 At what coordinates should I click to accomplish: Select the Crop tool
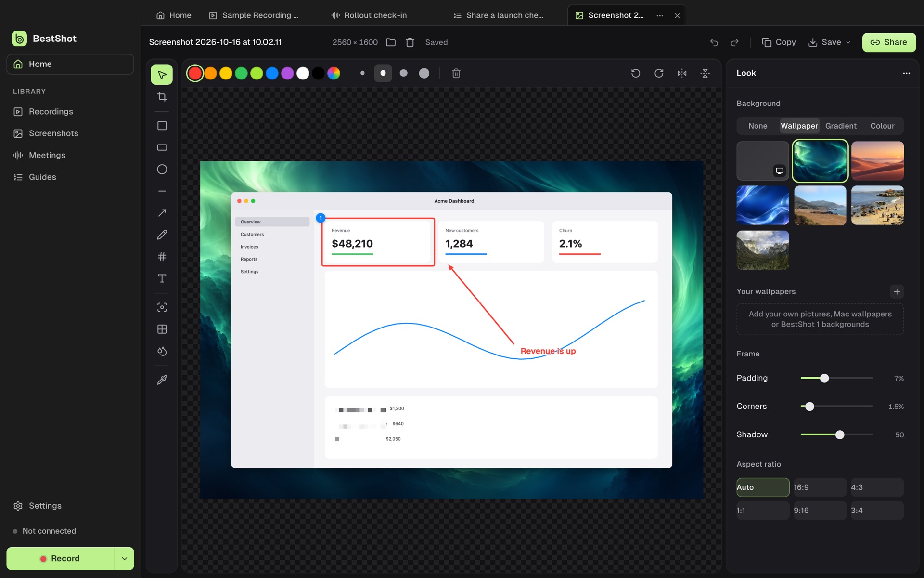tap(162, 97)
